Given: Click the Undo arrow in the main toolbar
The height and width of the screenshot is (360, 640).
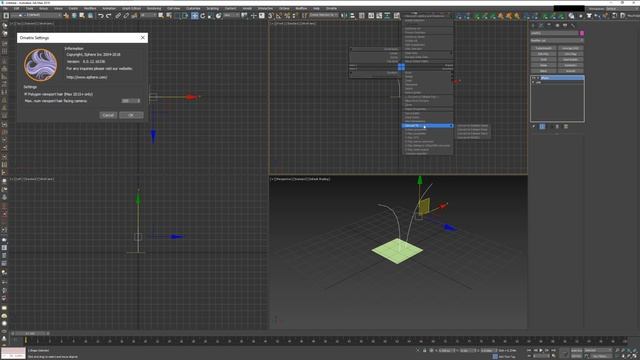Looking at the screenshot, I should tap(101, 16).
